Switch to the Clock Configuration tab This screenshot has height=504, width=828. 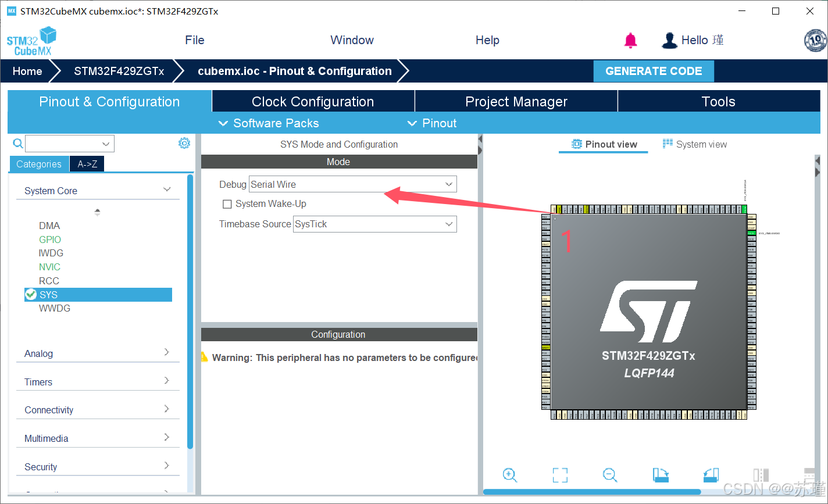[x=313, y=101]
